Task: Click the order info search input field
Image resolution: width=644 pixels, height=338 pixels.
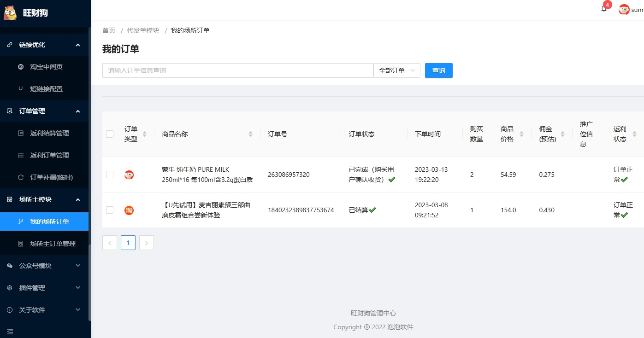Action: tap(237, 70)
